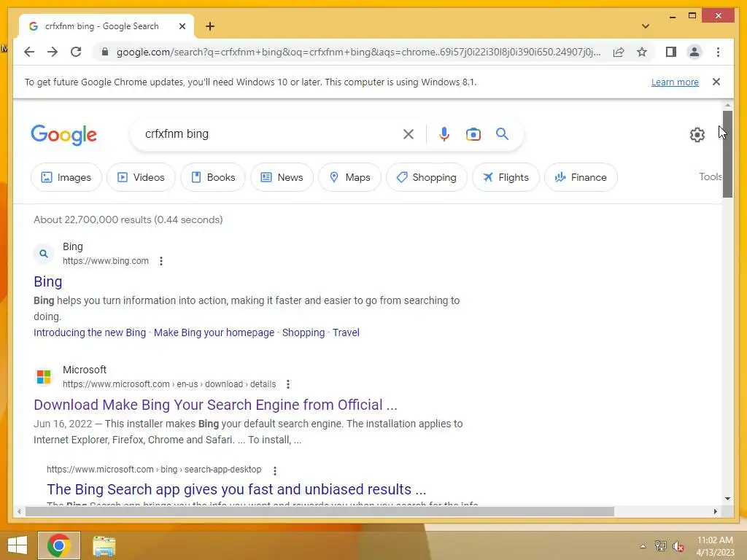747x560 pixels.
Task: Click Chrome icon in taskbar
Action: [x=59, y=545]
